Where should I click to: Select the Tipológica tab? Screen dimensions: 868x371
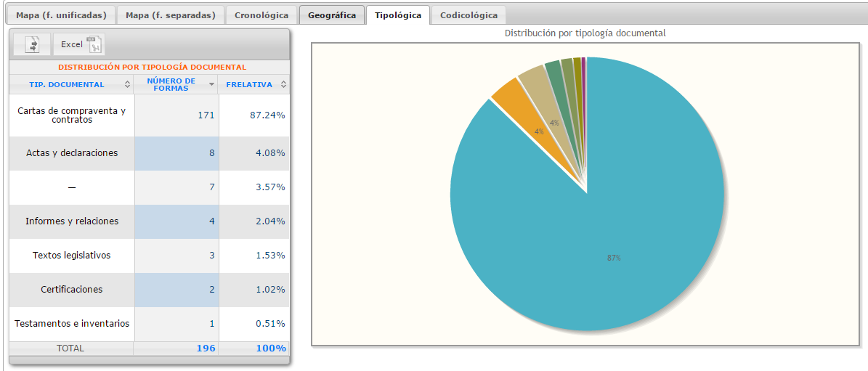pos(397,15)
